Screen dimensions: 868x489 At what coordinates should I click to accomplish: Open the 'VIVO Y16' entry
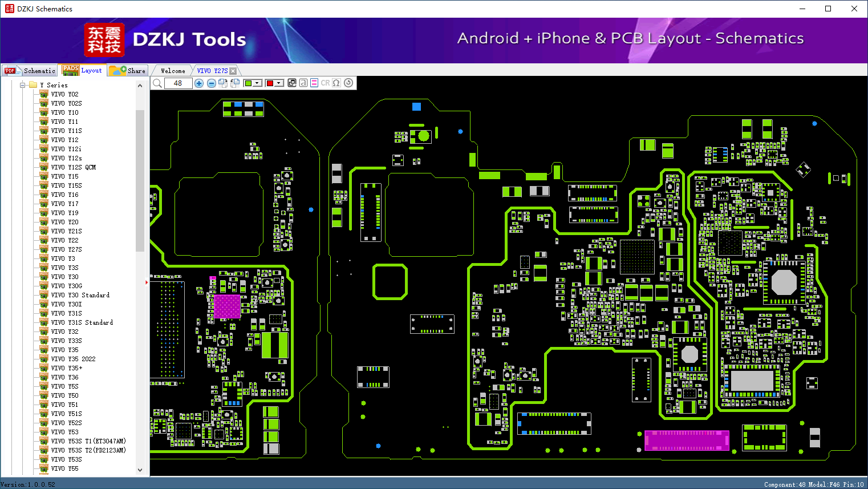click(65, 195)
